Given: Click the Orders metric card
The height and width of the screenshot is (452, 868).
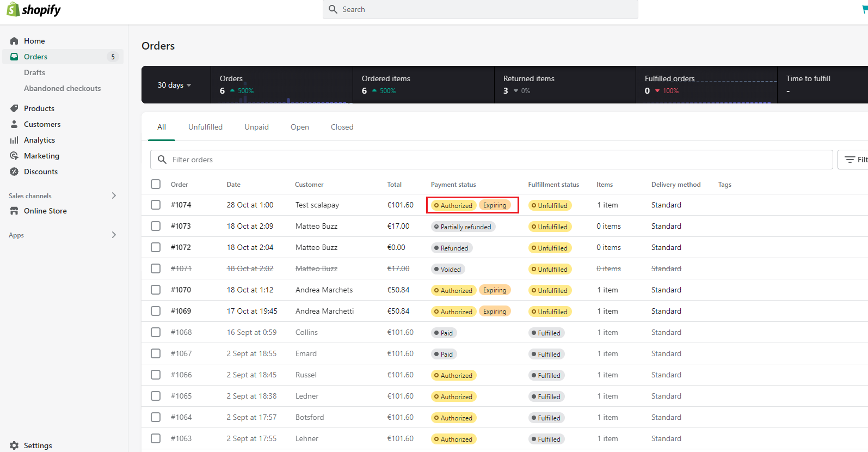Looking at the screenshot, I should pos(282,85).
